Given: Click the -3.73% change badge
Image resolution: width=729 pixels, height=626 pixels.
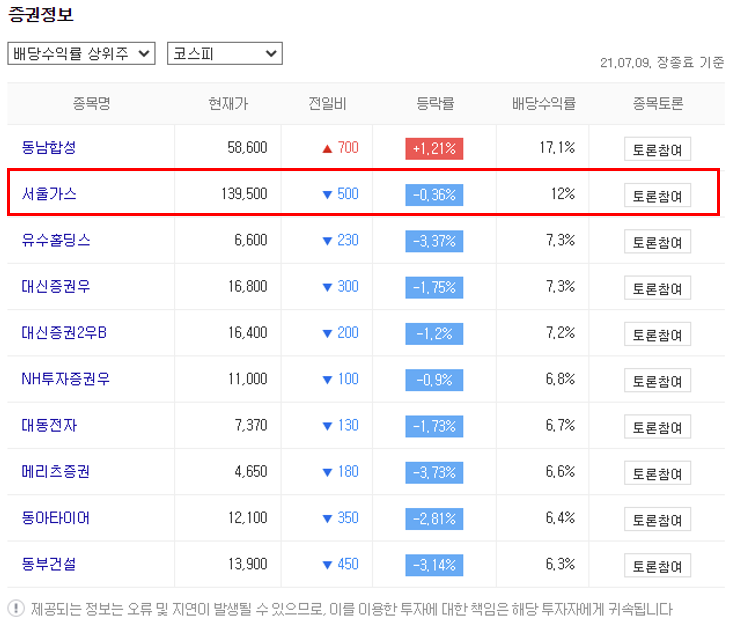Looking at the screenshot, I should pyautogui.click(x=434, y=473).
